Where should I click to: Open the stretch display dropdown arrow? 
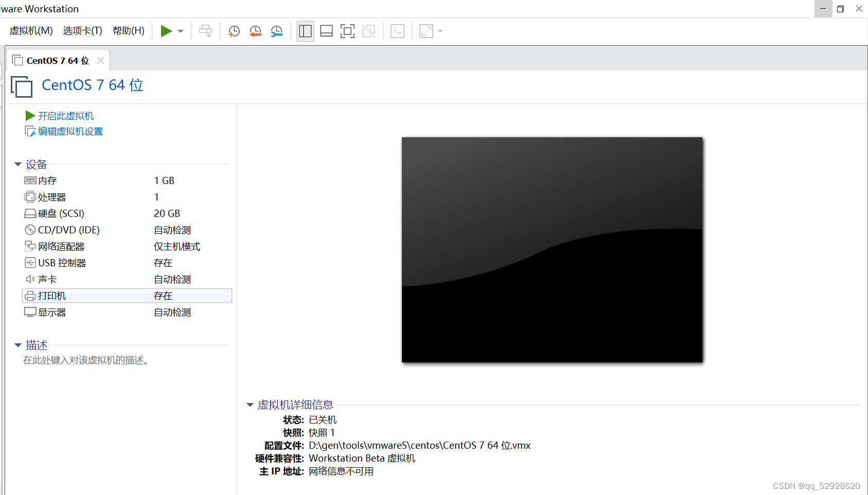coord(440,31)
